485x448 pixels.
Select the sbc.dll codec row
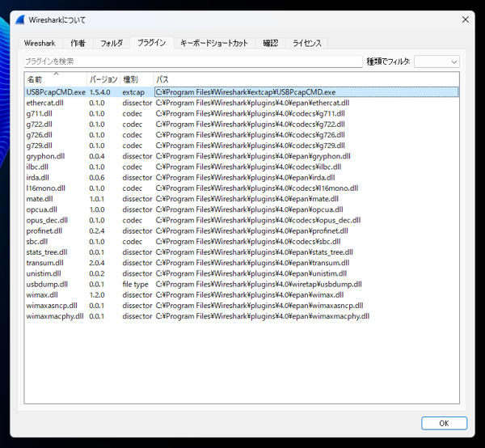pos(242,242)
